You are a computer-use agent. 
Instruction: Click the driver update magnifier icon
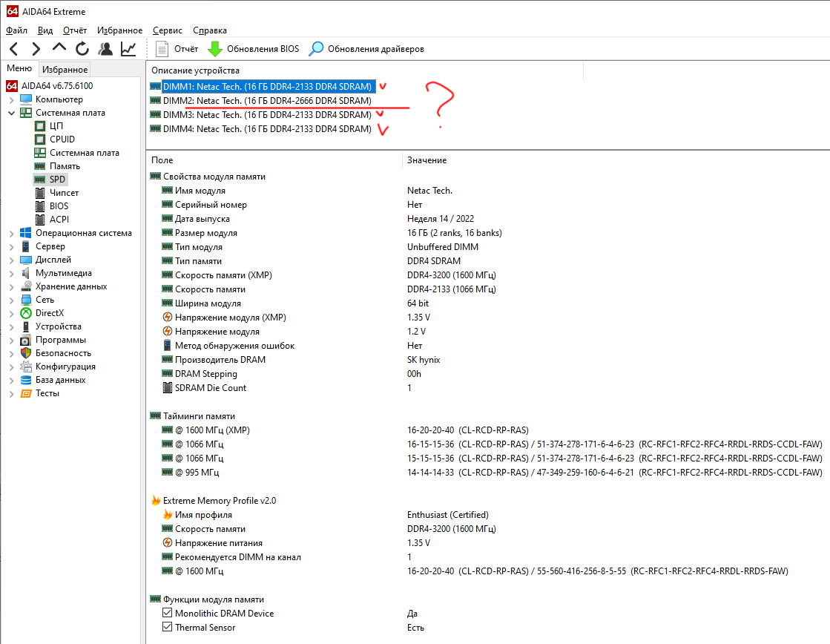coord(316,49)
